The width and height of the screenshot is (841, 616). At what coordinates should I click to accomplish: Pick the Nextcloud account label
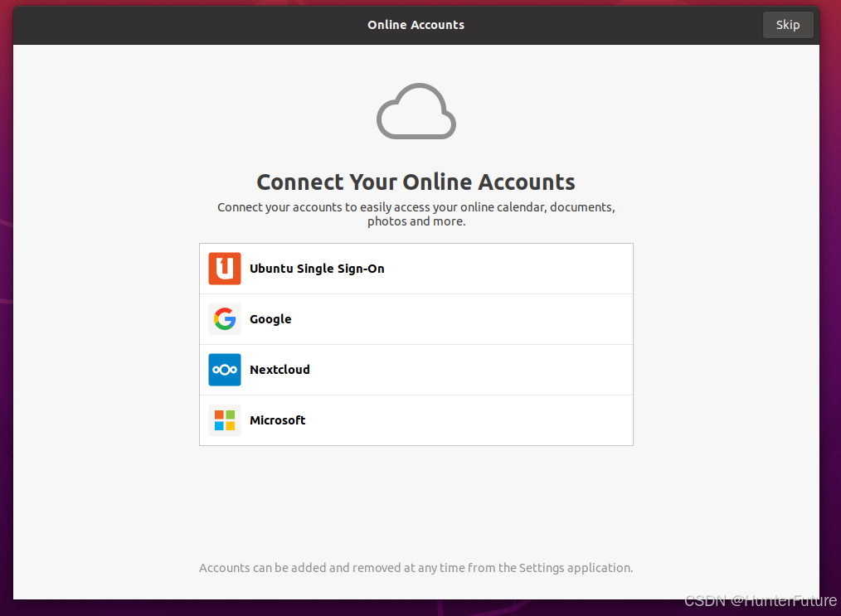(280, 370)
